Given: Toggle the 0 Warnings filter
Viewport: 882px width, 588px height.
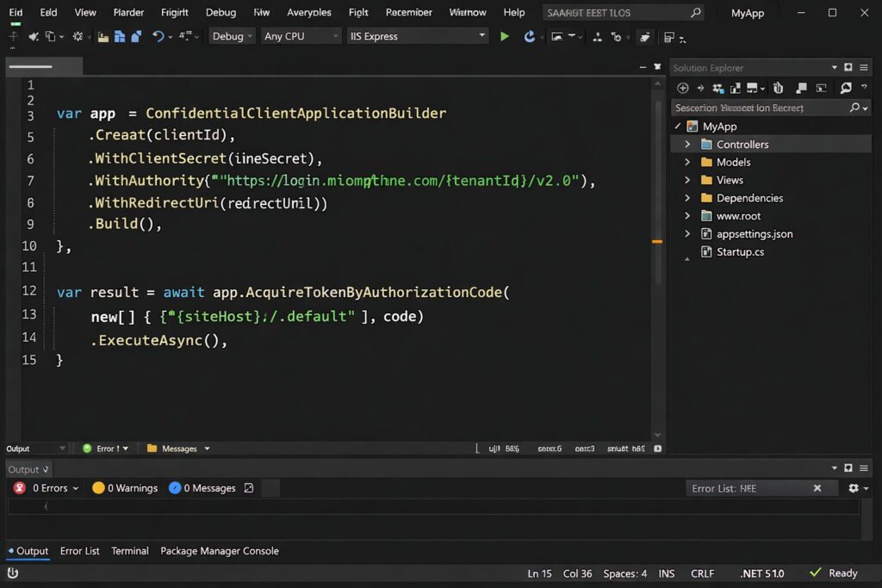Looking at the screenshot, I should coord(125,488).
